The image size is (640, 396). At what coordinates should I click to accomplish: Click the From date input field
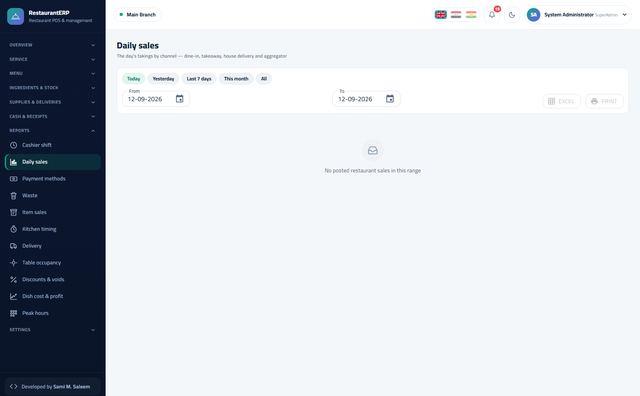[x=156, y=99]
